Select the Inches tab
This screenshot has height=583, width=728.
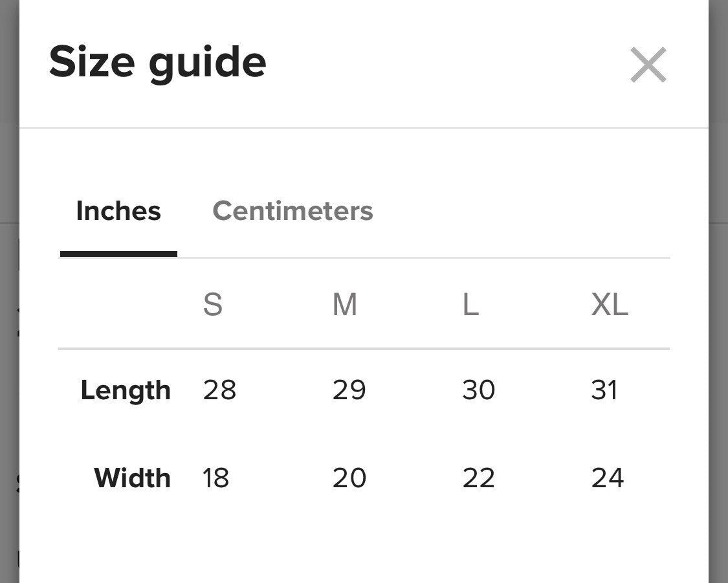[118, 211]
